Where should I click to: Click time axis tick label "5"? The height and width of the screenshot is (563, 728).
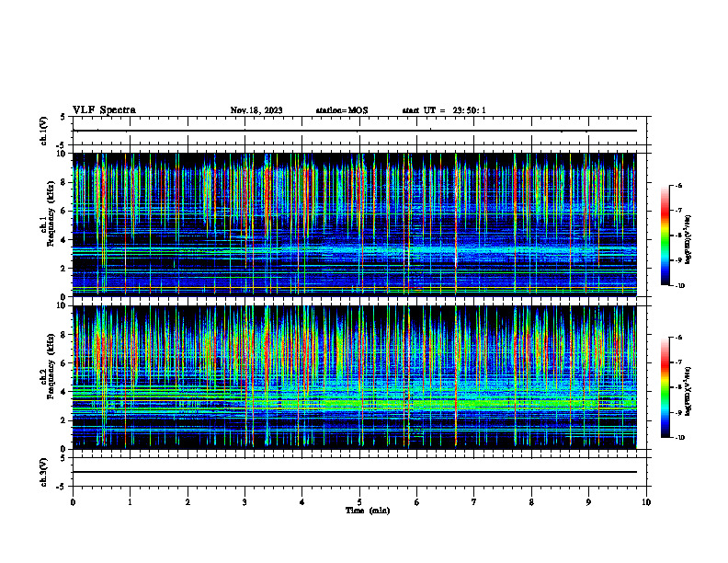click(x=359, y=502)
